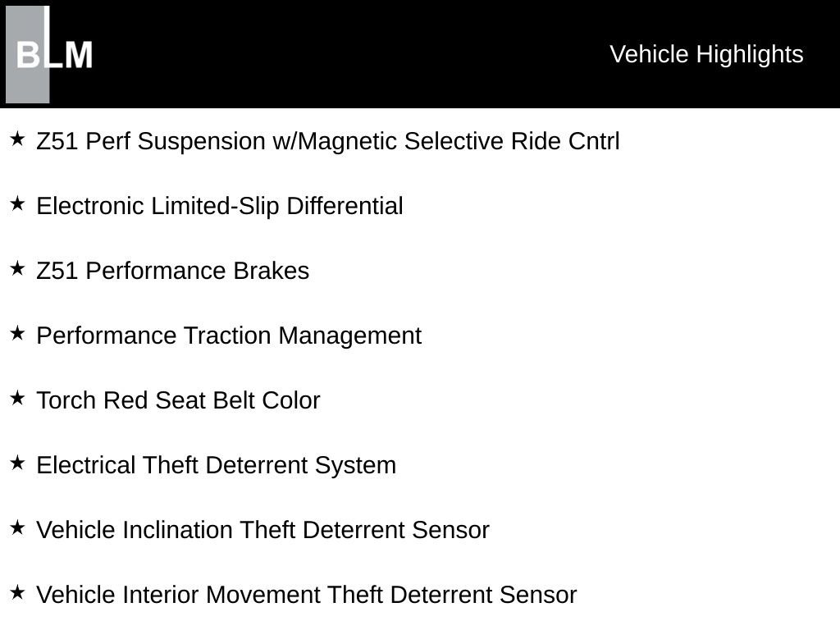Click the Vehicle Highlights header title

pos(706,54)
